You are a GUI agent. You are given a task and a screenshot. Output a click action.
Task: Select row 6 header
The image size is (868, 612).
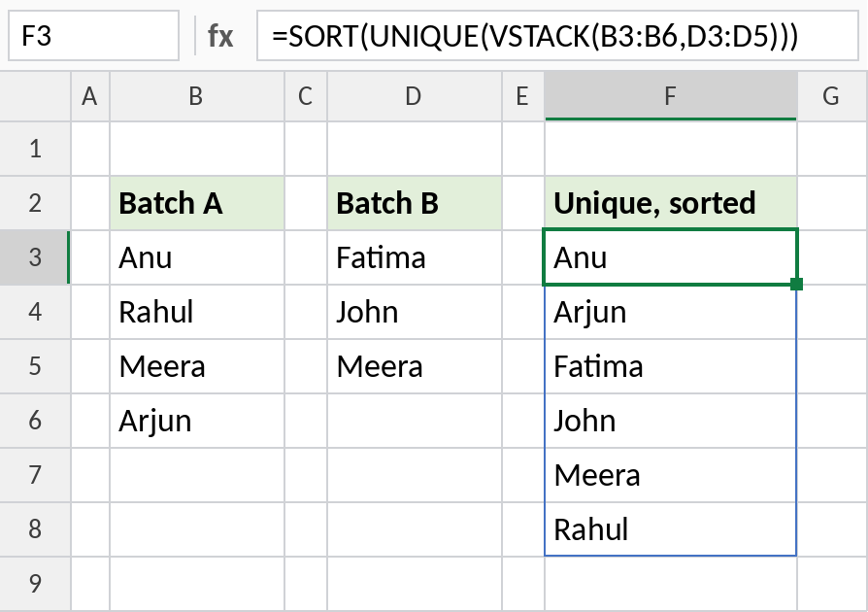[35, 420]
